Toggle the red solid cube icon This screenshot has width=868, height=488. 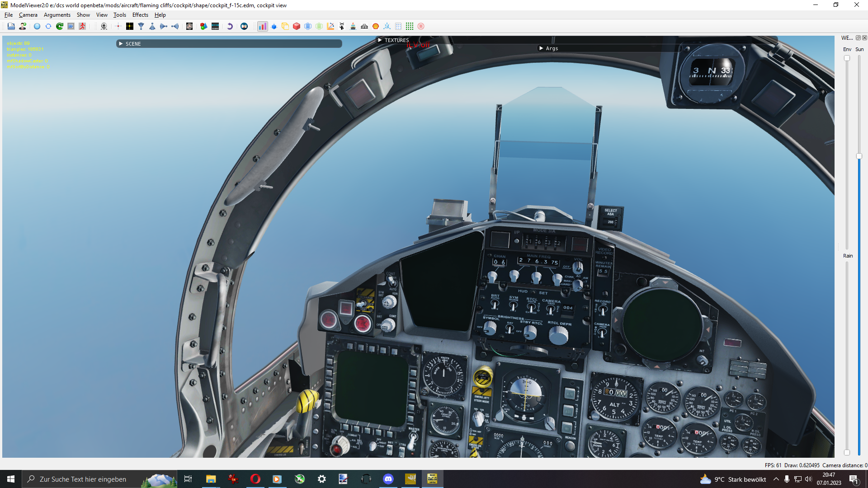coord(297,26)
